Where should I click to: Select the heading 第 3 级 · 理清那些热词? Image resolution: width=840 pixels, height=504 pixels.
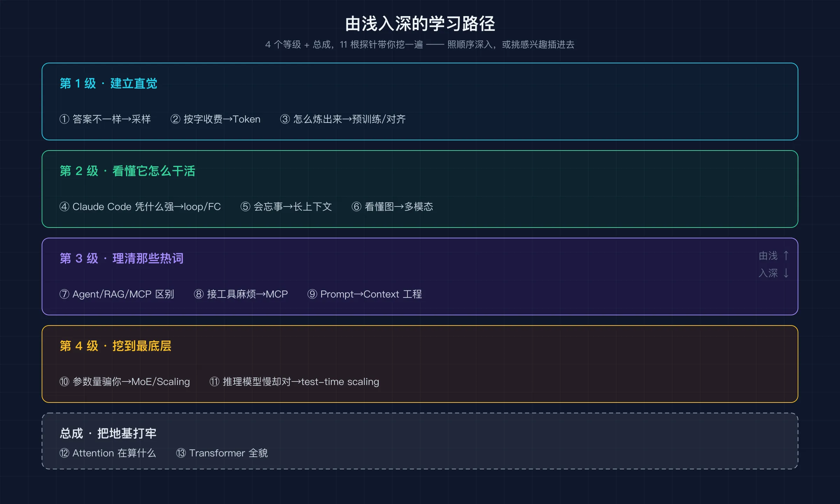121,258
